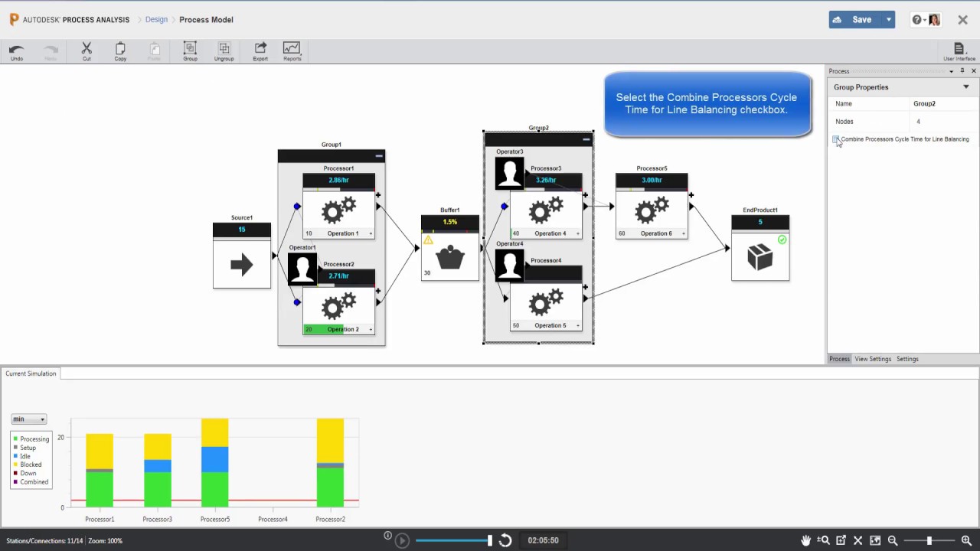Click the zoom search tool icon
Viewport: 980px width, 551px height.
coord(824,540)
